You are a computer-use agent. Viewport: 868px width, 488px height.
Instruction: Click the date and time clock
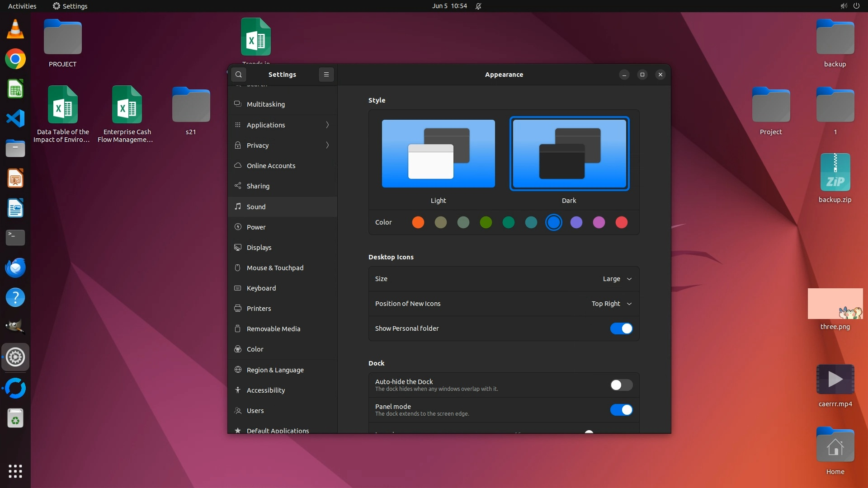click(449, 6)
